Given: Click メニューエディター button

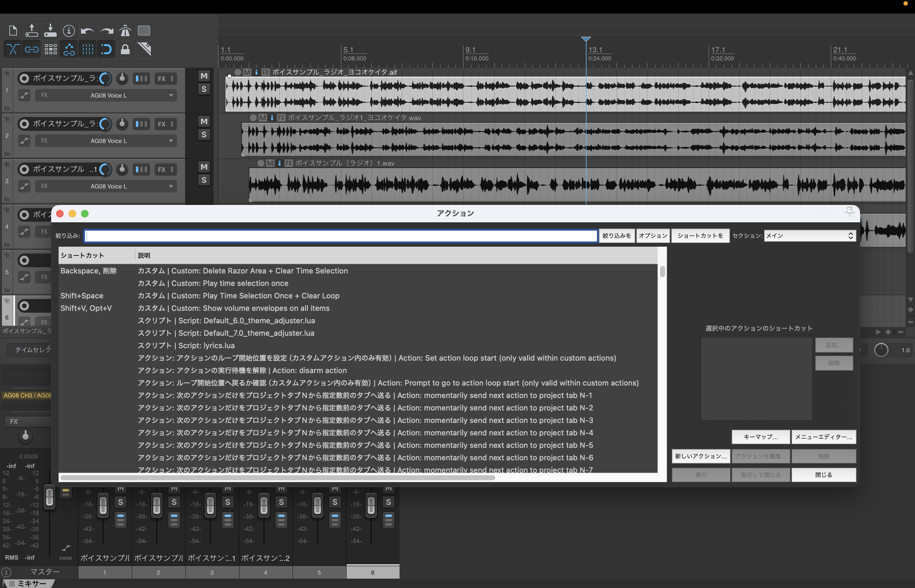Looking at the screenshot, I should (x=823, y=437).
